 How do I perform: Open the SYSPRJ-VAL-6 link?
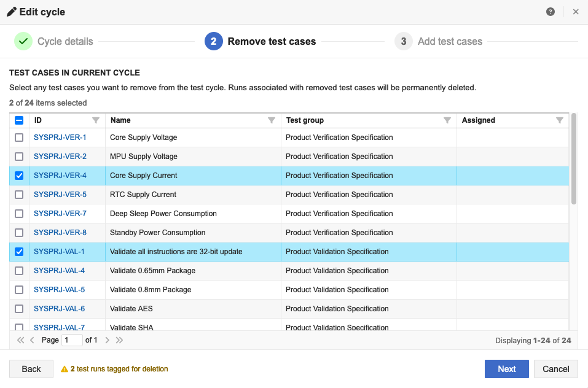coord(59,309)
